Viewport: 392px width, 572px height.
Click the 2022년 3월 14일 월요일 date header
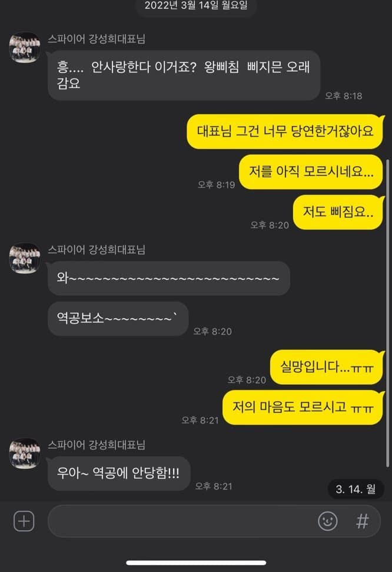tap(196, 6)
